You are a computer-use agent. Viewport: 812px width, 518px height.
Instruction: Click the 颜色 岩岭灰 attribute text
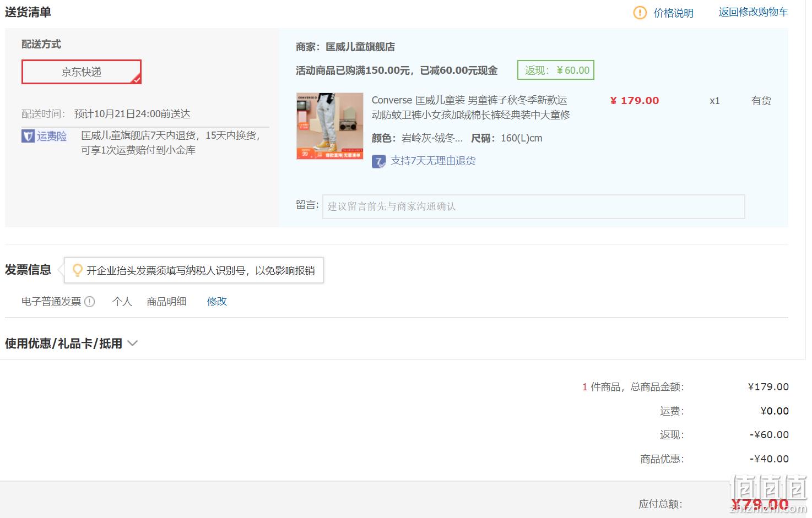[x=417, y=138]
